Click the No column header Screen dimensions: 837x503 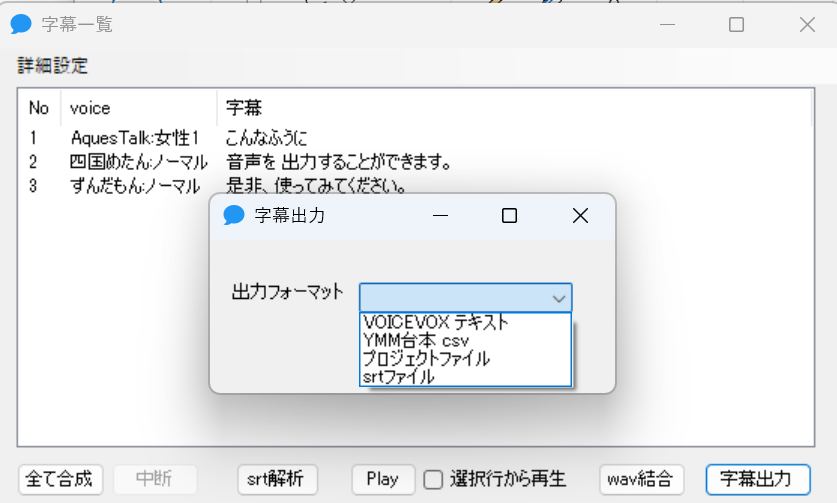point(39,108)
